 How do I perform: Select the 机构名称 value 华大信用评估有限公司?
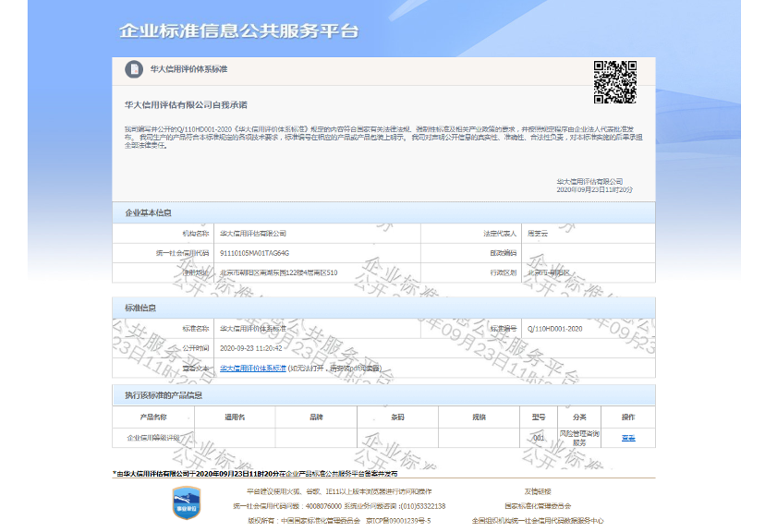click(x=253, y=234)
